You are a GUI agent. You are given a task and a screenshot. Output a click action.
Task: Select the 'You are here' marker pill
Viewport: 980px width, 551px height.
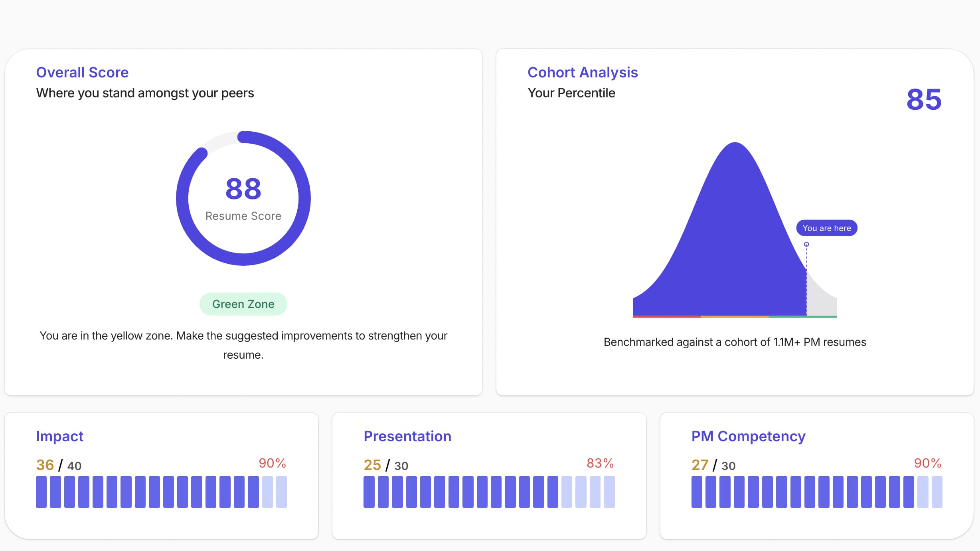(x=827, y=228)
